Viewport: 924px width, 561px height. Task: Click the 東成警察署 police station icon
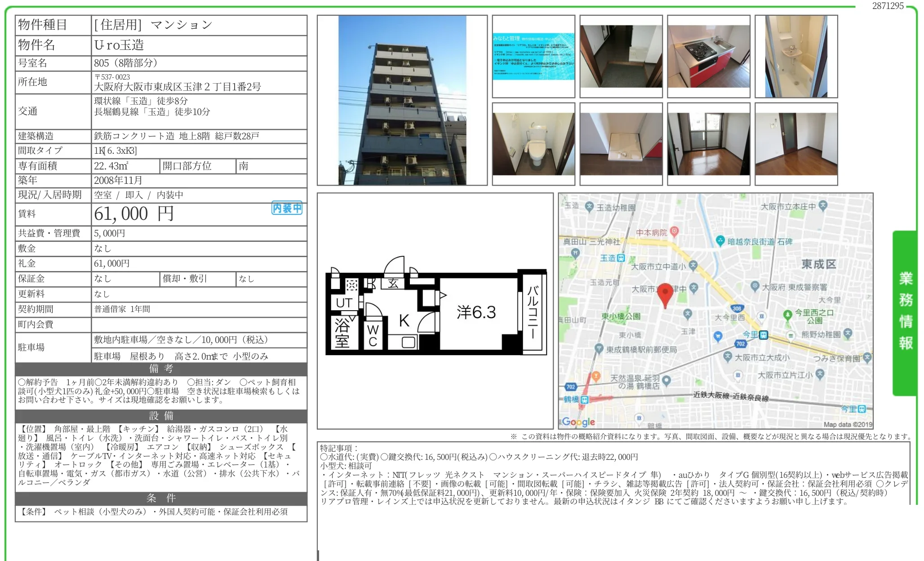pyautogui.click(x=755, y=286)
